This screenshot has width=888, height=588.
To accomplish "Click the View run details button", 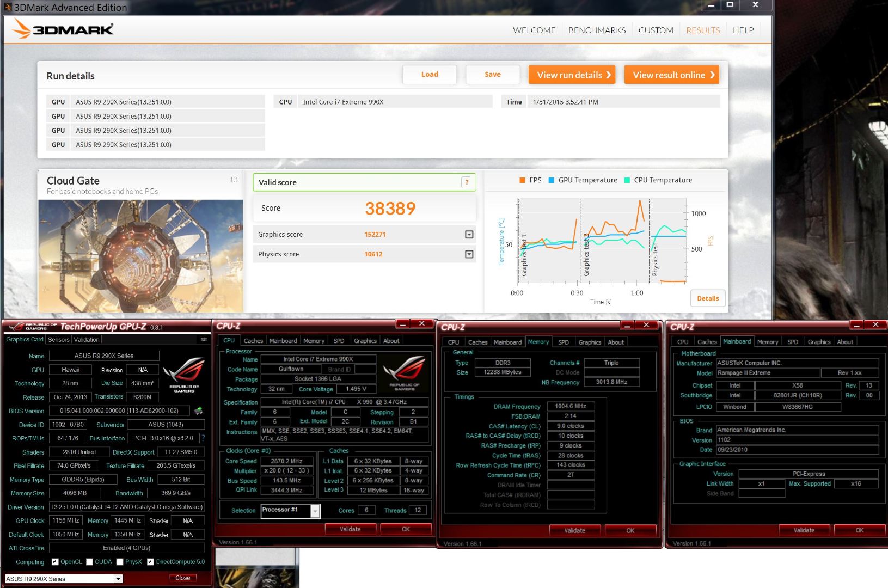I will [572, 75].
